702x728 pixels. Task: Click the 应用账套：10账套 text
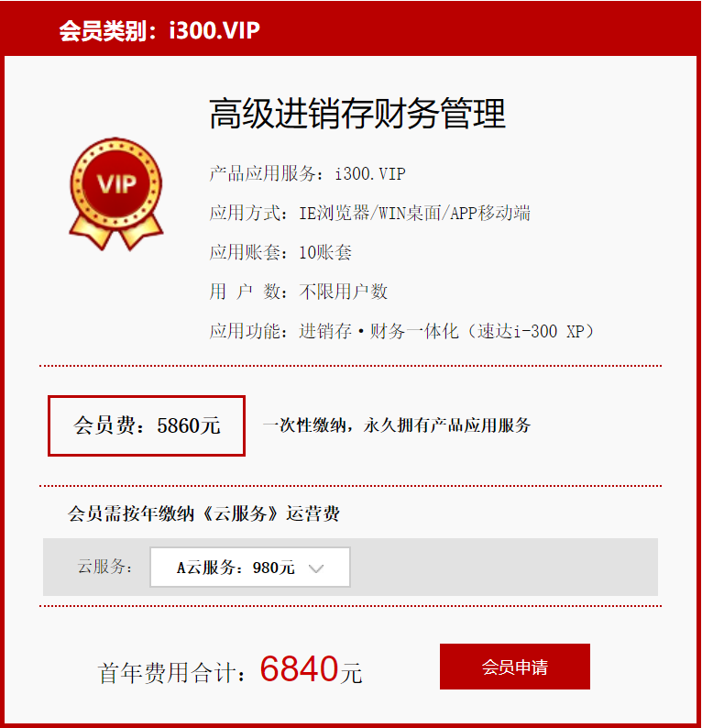coord(280,252)
